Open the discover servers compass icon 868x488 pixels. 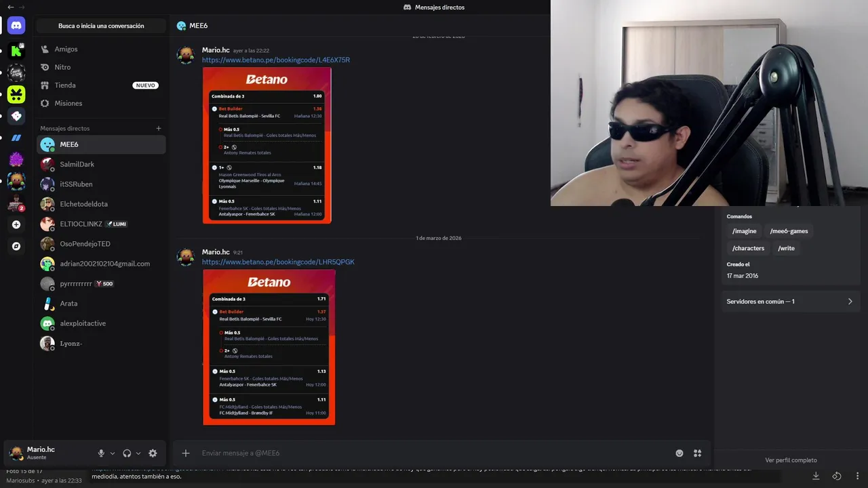coord(16,246)
